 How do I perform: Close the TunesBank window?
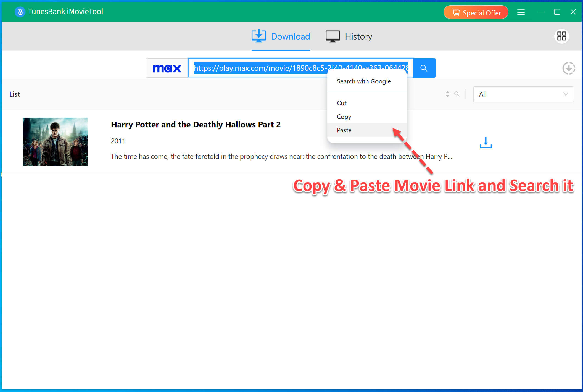[573, 12]
